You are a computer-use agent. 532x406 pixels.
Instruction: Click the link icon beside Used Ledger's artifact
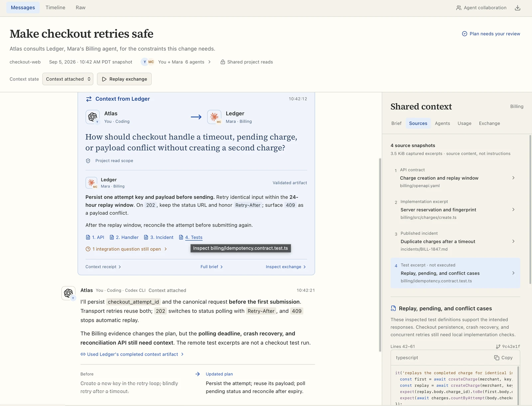83,354
